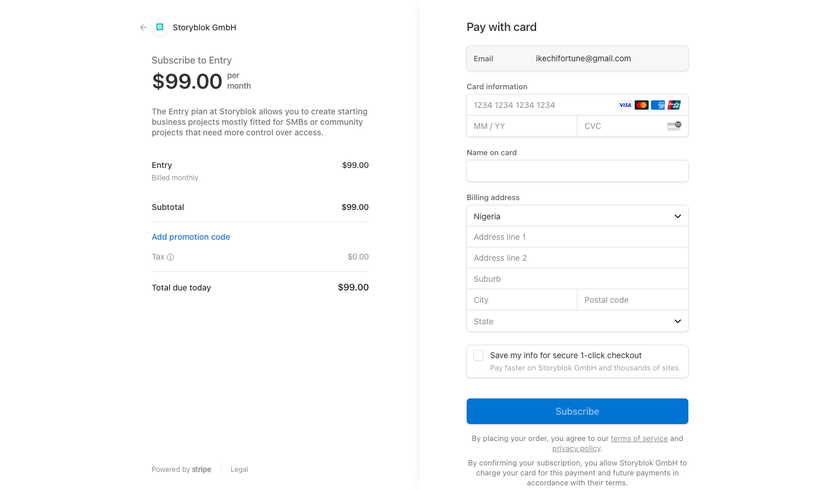Image resolution: width=840 pixels, height=490 pixels.
Task: Click the Name on card field
Action: click(577, 171)
